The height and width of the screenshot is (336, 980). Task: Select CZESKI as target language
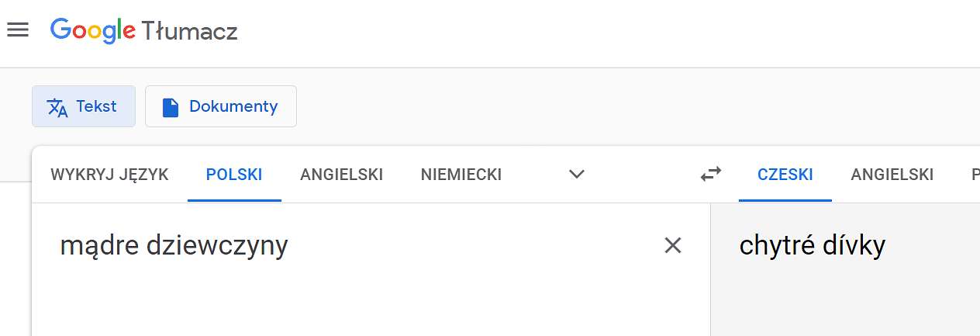(785, 175)
